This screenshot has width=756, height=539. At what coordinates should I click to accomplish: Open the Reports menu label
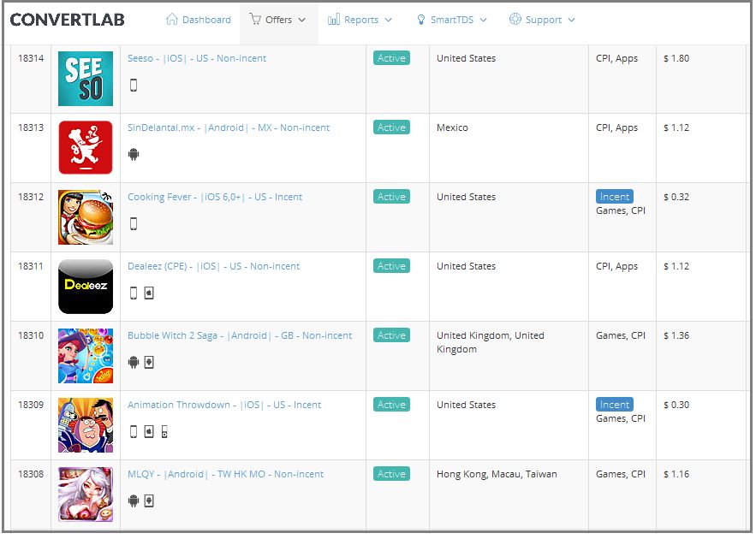tap(361, 20)
